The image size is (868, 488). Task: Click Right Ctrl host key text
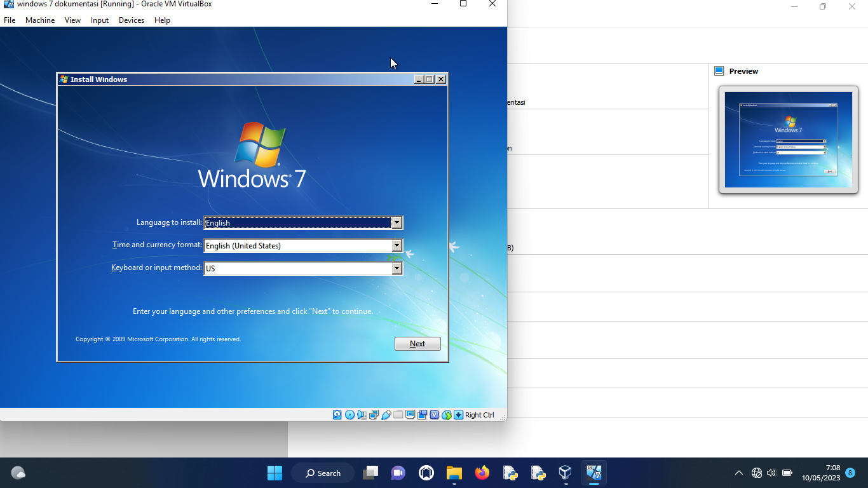coord(479,415)
